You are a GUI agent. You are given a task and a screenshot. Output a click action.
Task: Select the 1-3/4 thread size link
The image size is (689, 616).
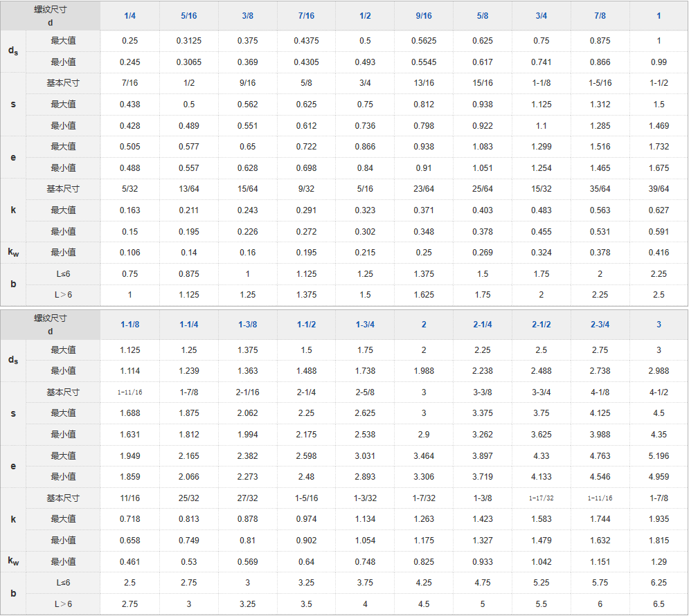[365, 325]
